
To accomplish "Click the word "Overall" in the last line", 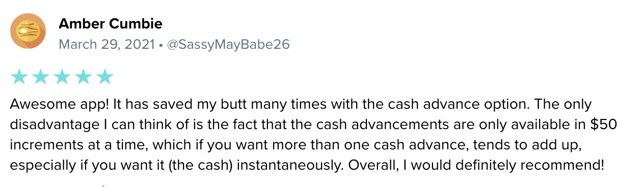I will [x=372, y=166].
